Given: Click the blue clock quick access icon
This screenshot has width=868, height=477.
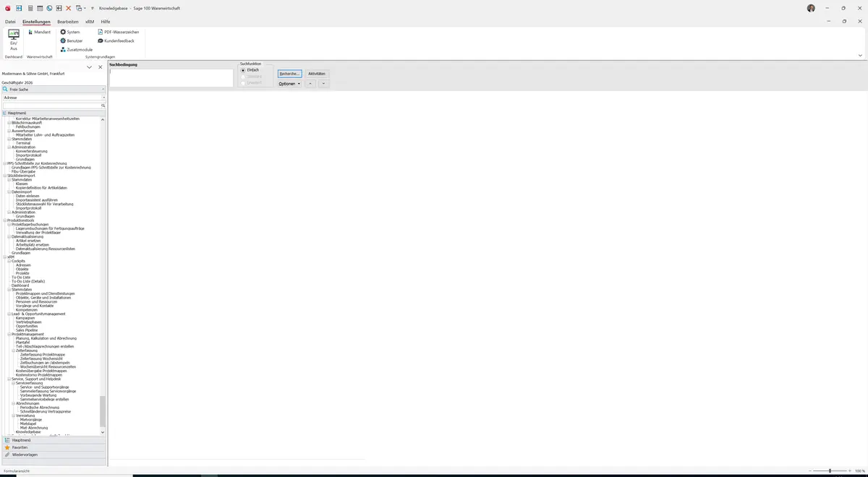Looking at the screenshot, I should (49, 8).
